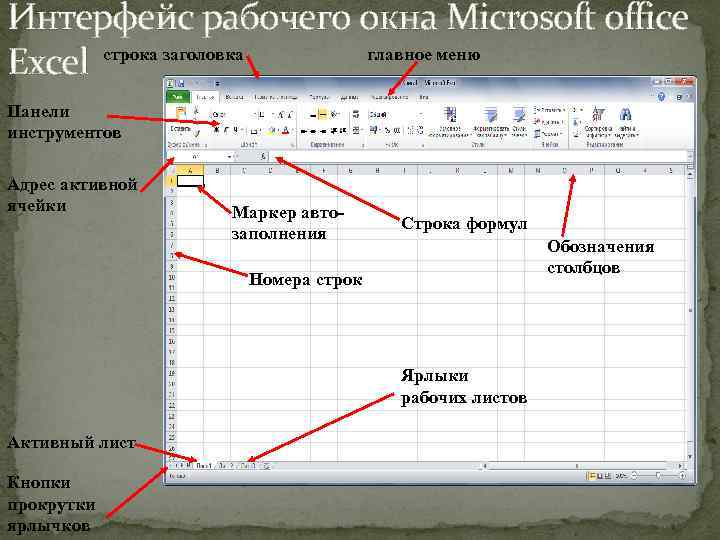Click the red Font Color swatch
The image size is (720, 540).
pyautogui.click(x=286, y=131)
